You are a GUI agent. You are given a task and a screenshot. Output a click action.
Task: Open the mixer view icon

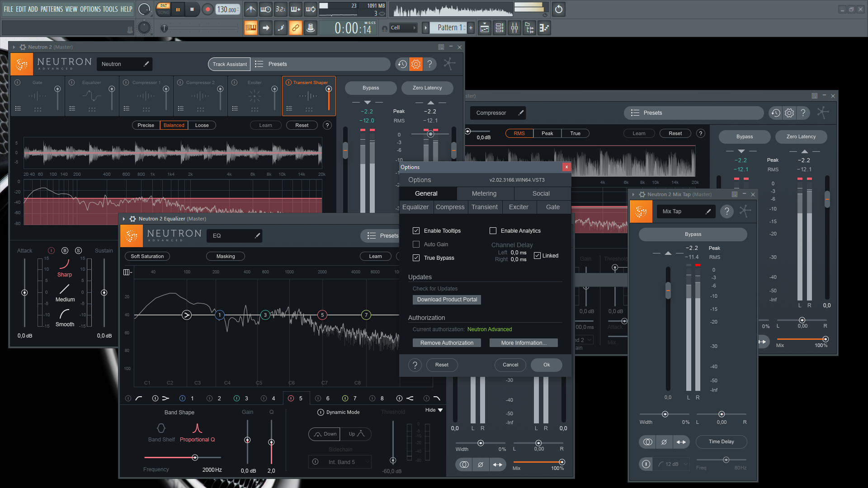[514, 28]
